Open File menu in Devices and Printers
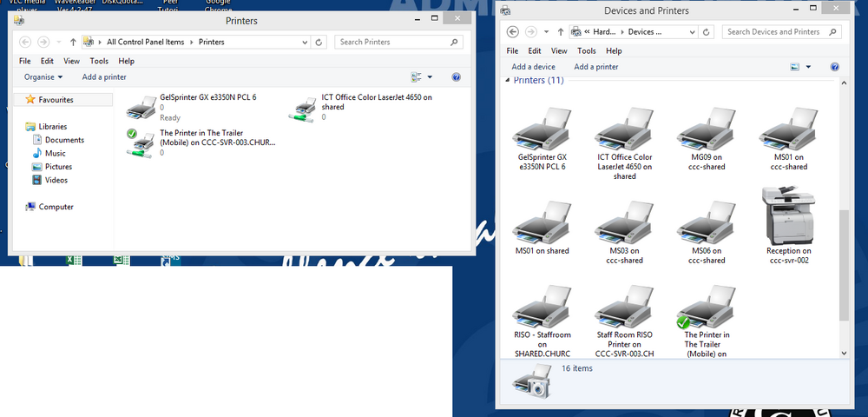This screenshot has height=417, width=868. click(513, 51)
